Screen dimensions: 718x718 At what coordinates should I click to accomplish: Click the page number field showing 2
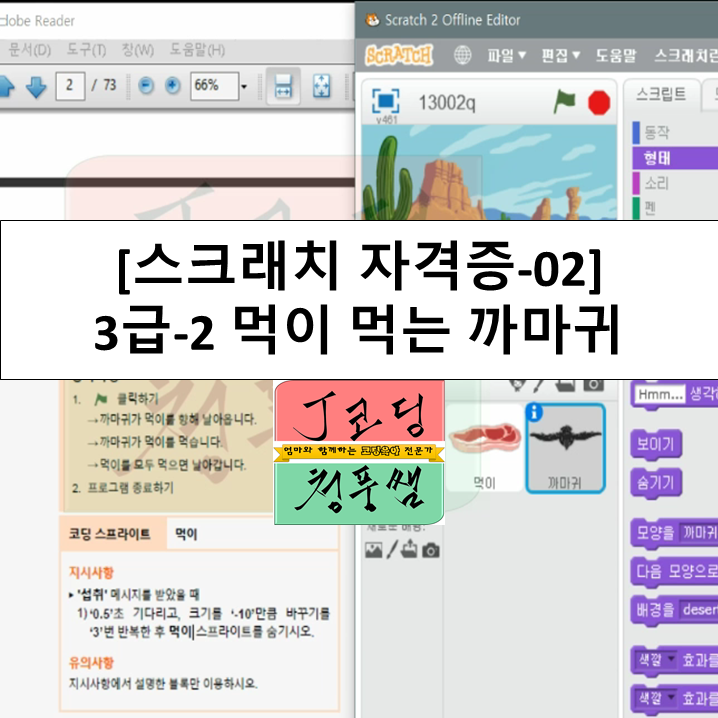click(x=70, y=86)
